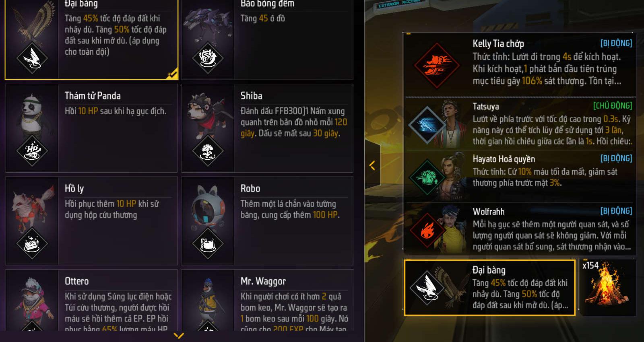The image size is (644, 342).
Task: Select the Báo bóng đêm pet card
Action: [267, 39]
